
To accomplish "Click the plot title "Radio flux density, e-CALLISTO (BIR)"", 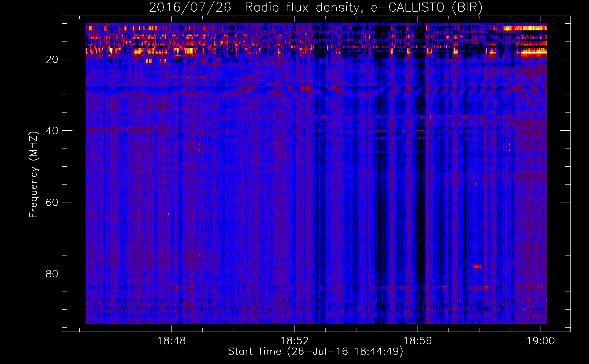I will 364,8.
